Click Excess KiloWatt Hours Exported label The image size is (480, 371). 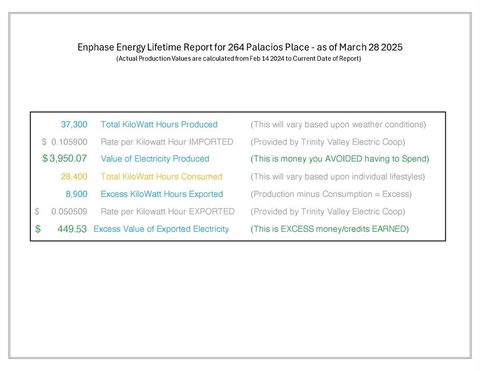pyautogui.click(x=162, y=194)
